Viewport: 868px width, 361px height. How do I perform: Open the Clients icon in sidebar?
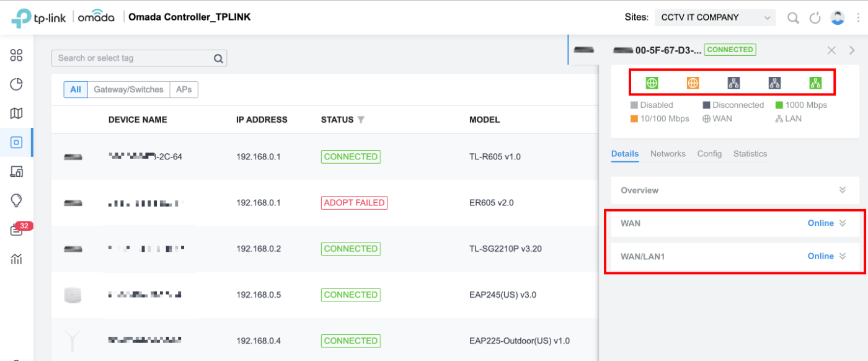[x=17, y=172]
